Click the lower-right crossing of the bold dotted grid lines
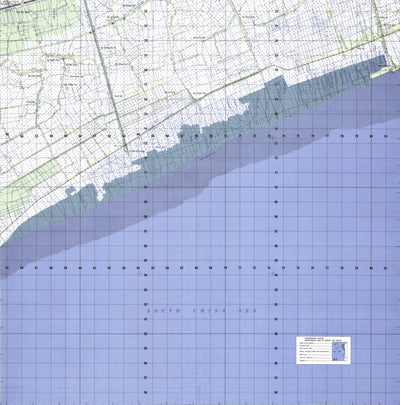Image resolution: width=400 pixels, height=405 pixels. coord(276,268)
